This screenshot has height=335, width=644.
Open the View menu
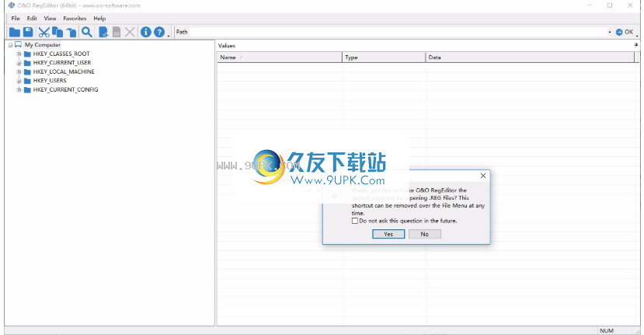coord(50,19)
